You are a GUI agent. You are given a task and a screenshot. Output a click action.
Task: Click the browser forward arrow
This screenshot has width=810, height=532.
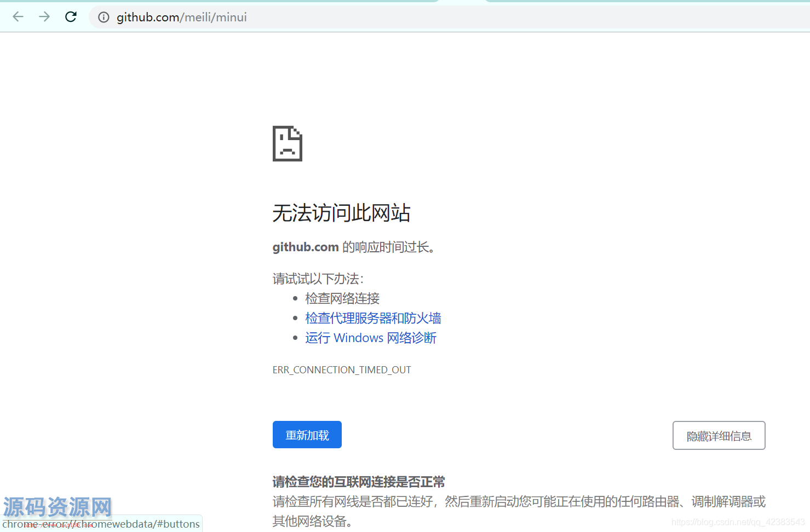pos(44,17)
